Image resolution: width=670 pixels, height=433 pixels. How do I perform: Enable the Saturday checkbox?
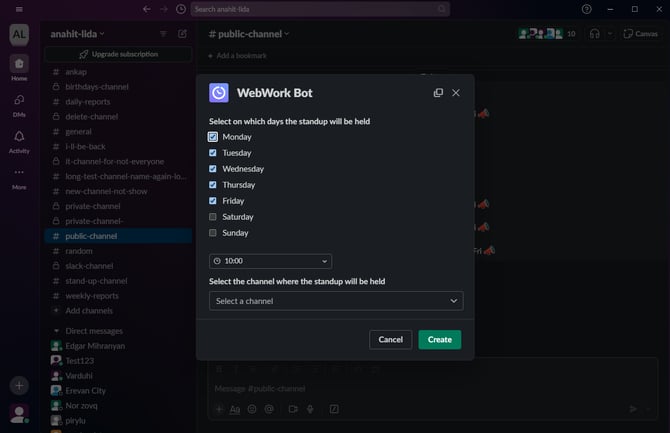[x=213, y=217]
